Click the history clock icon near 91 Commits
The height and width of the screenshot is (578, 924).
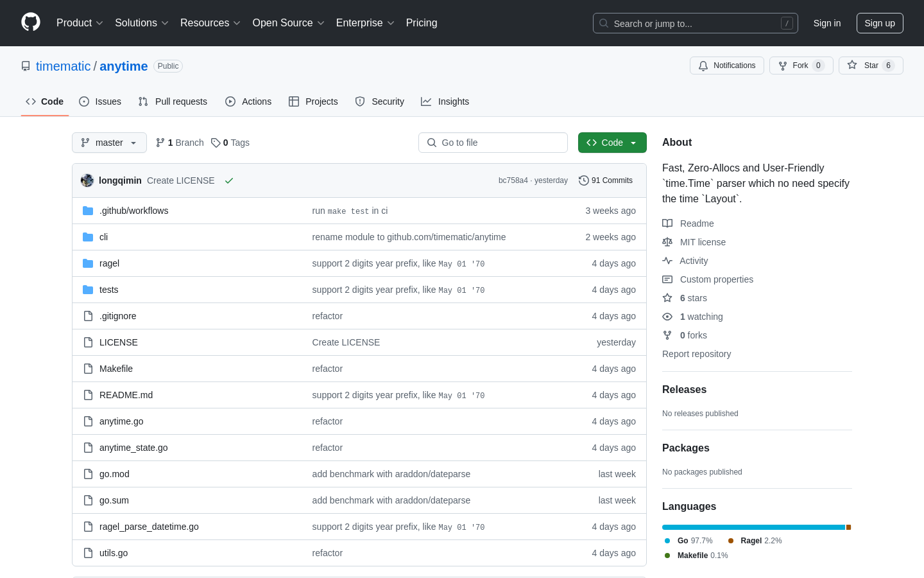(x=584, y=180)
